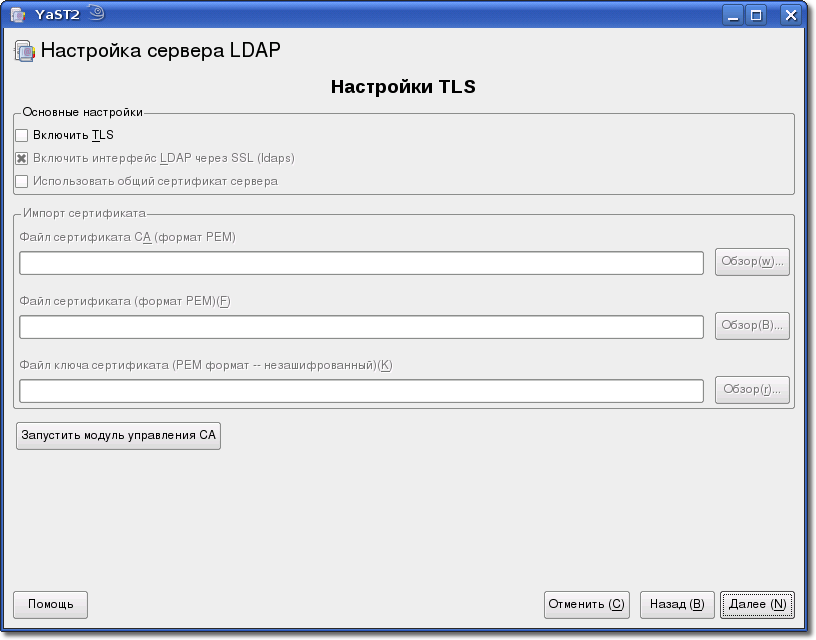Click 'Основные настройки' group label

pyautogui.click(x=82, y=112)
